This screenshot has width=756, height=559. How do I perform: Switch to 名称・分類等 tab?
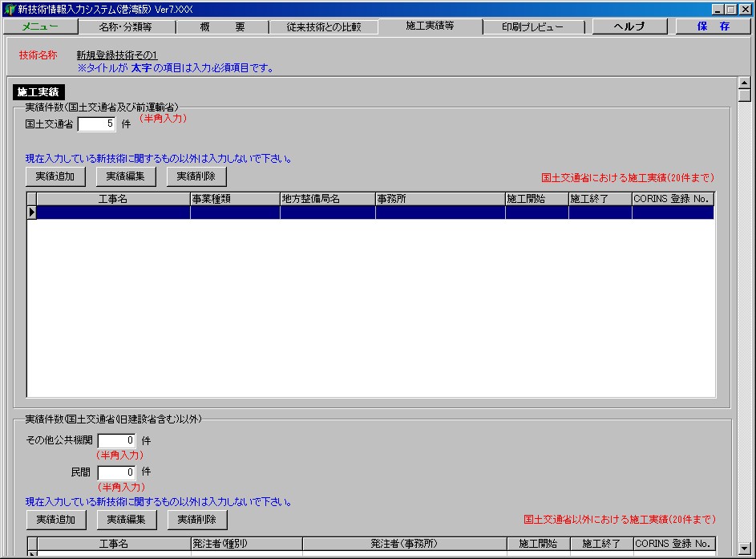click(x=125, y=26)
